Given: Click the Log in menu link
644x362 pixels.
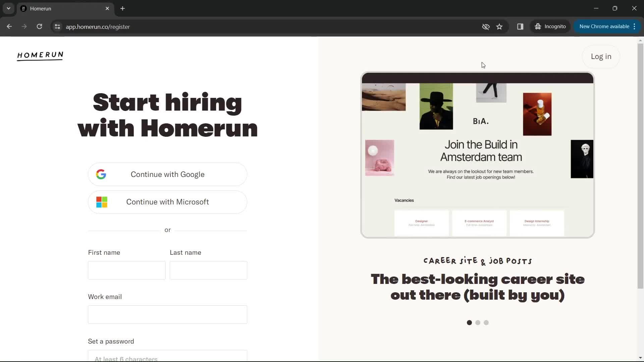Looking at the screenshot, I should click(x=601, y=56).
